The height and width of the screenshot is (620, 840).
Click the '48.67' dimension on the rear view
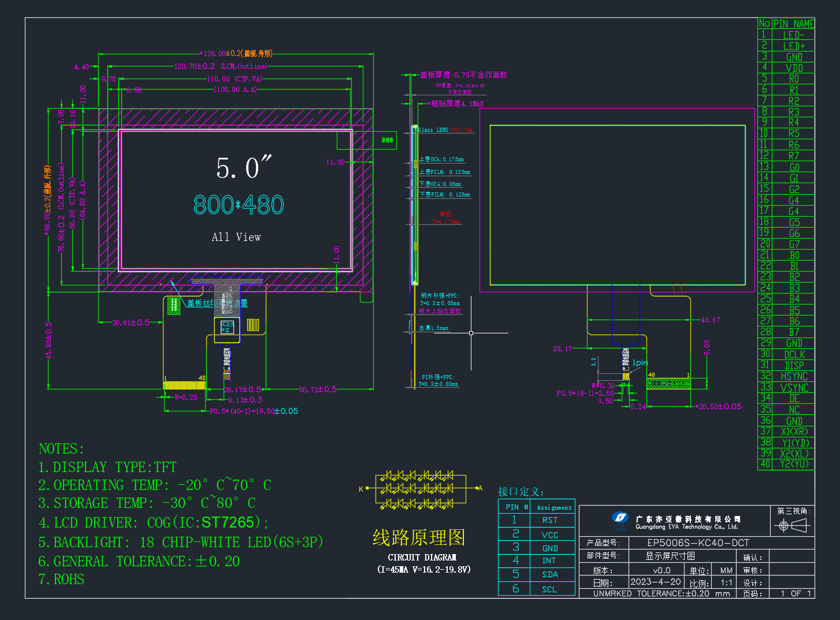point(710,320)
